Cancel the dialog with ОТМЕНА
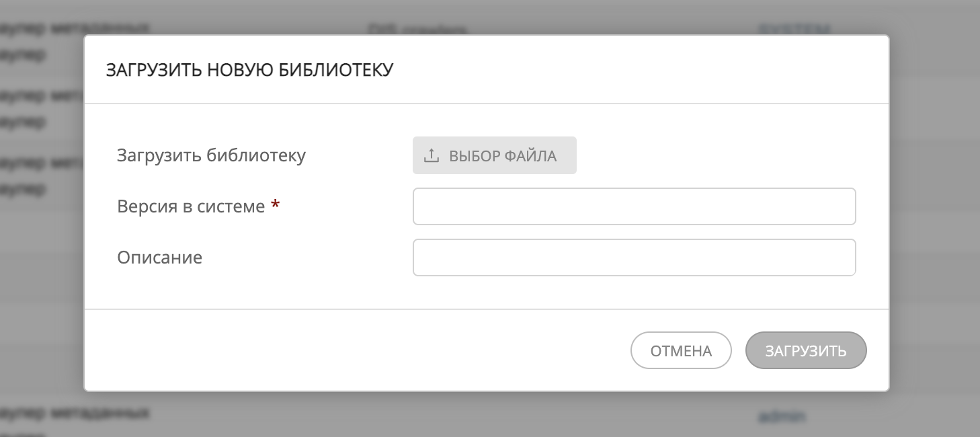 pos(680,350)
